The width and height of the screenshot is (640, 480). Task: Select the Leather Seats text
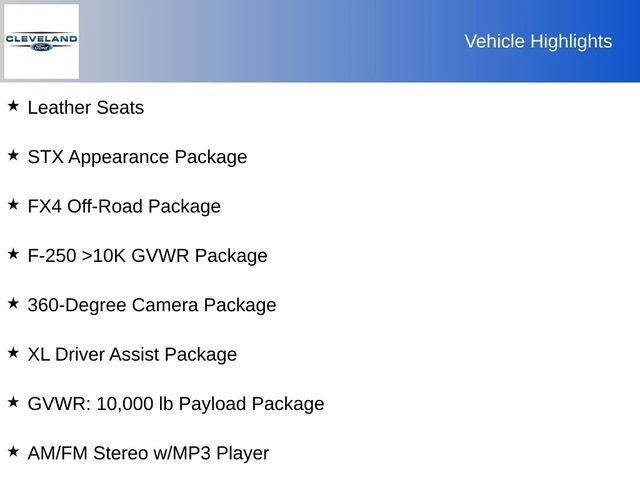click(86, 108)
